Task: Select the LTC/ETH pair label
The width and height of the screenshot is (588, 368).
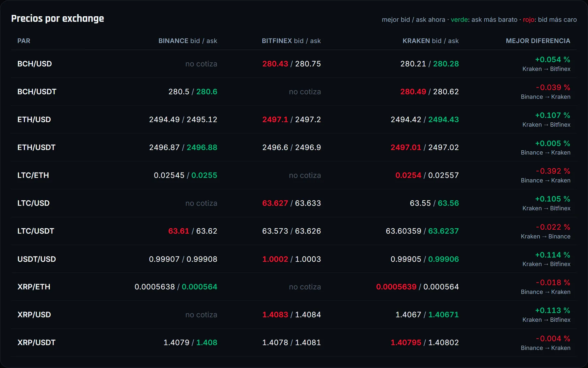Action: (33, 175)
